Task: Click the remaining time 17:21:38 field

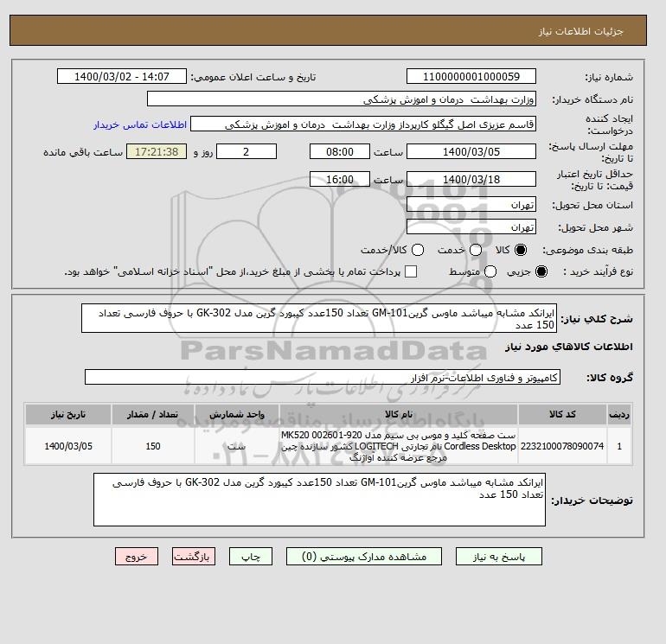Action: (157, 151)
